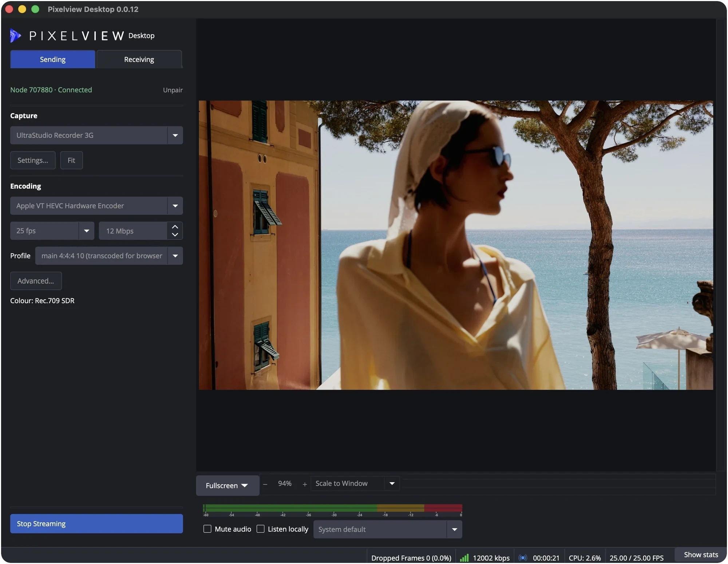Switch to the Receiving tab
This screenshot has height=564, width=728.
tap(139, 59)
